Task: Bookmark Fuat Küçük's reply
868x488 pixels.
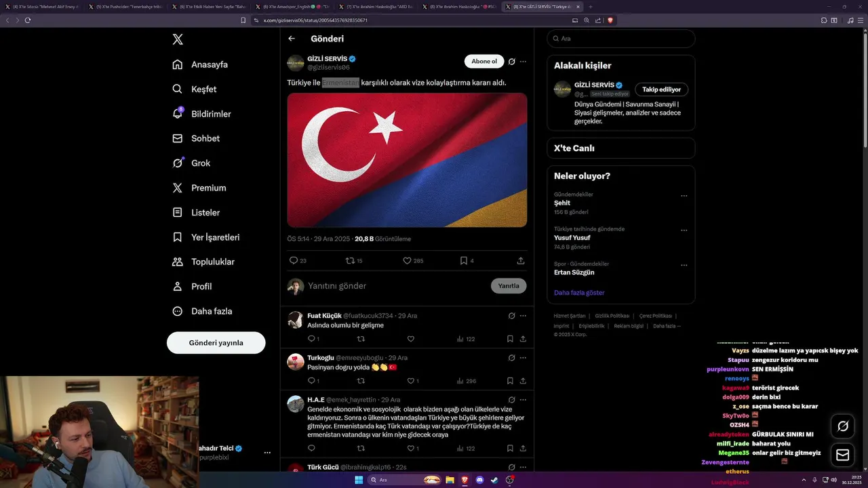Action: (510, 339)
